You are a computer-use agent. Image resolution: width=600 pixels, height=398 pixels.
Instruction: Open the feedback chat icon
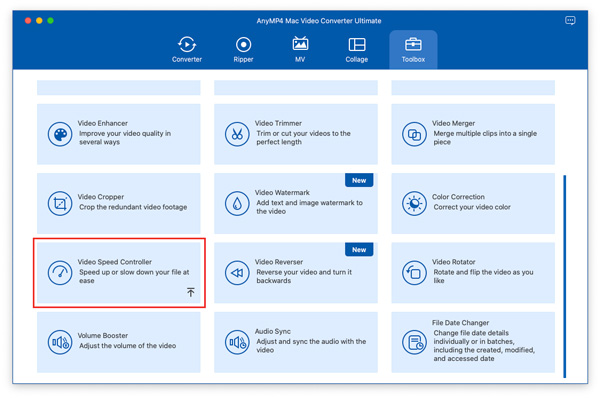(570, 20)
